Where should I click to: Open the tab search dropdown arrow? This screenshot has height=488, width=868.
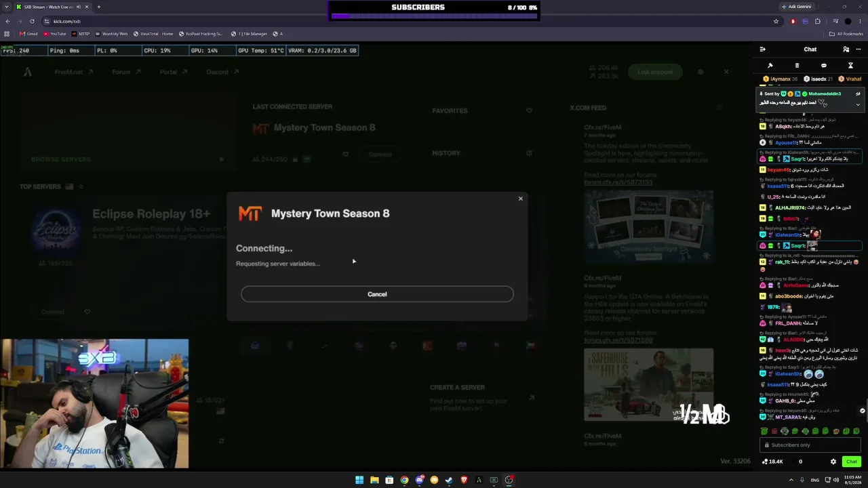coord(7,7)
